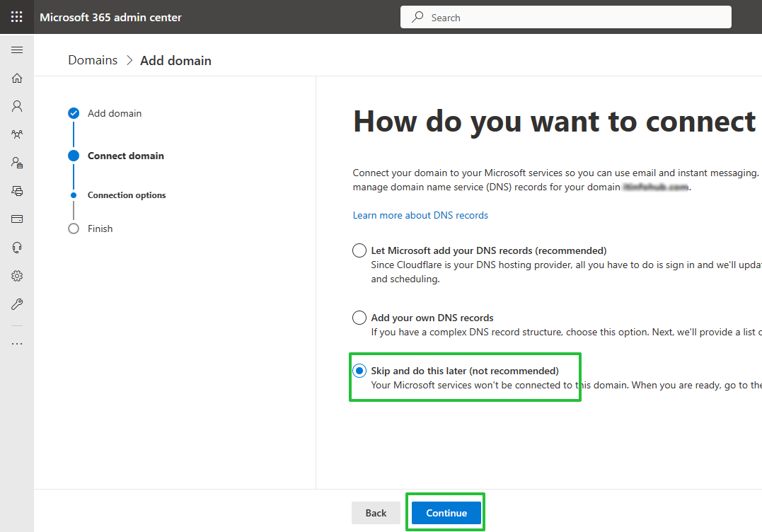Image resolution: width=762 pixels, height=532 pixels.
Task: Select Add your own DNS records option
Action: coord(359,318)
